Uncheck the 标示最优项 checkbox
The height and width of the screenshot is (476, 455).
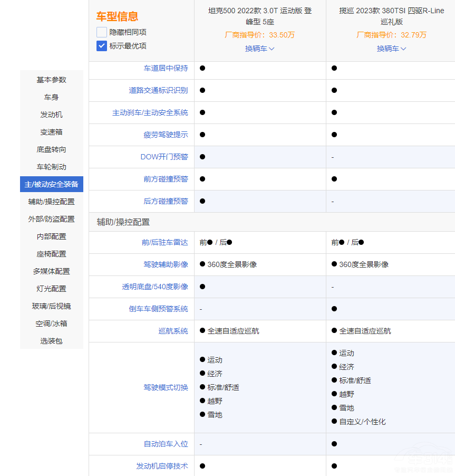click(101, 46)
